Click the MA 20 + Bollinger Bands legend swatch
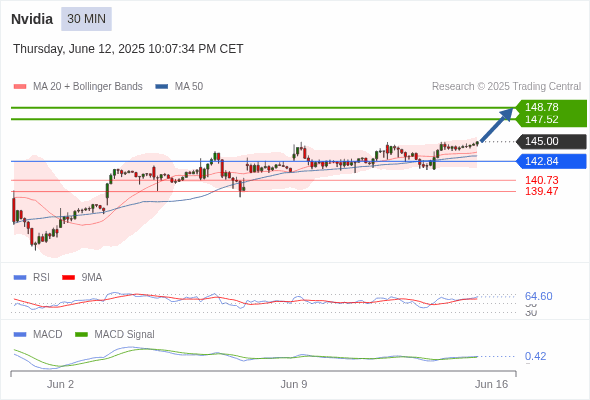The height and width of the screenshot is (400, 590). (x=20, y=87)
